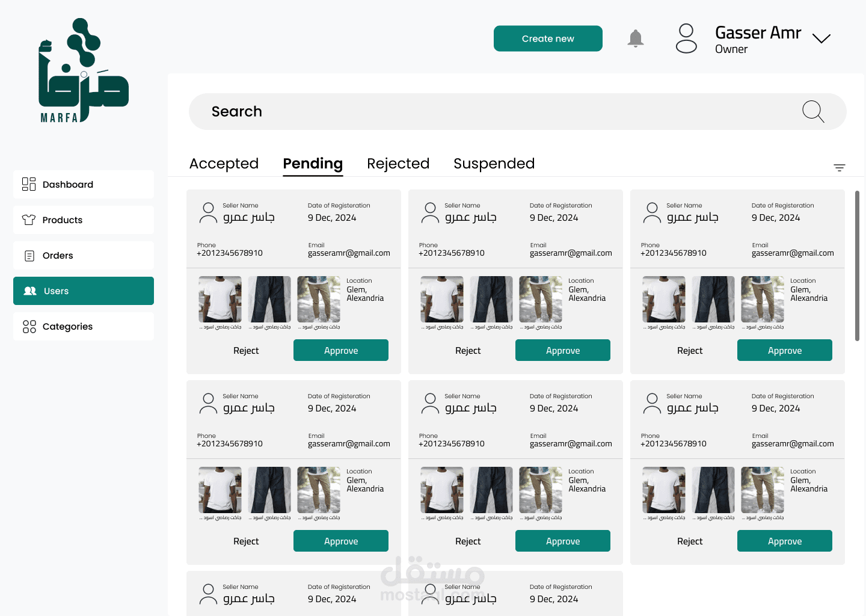Open khaki pants thumbnail in second-row middle card
This screenshot has height=616, width=866.
coord(541,490)
